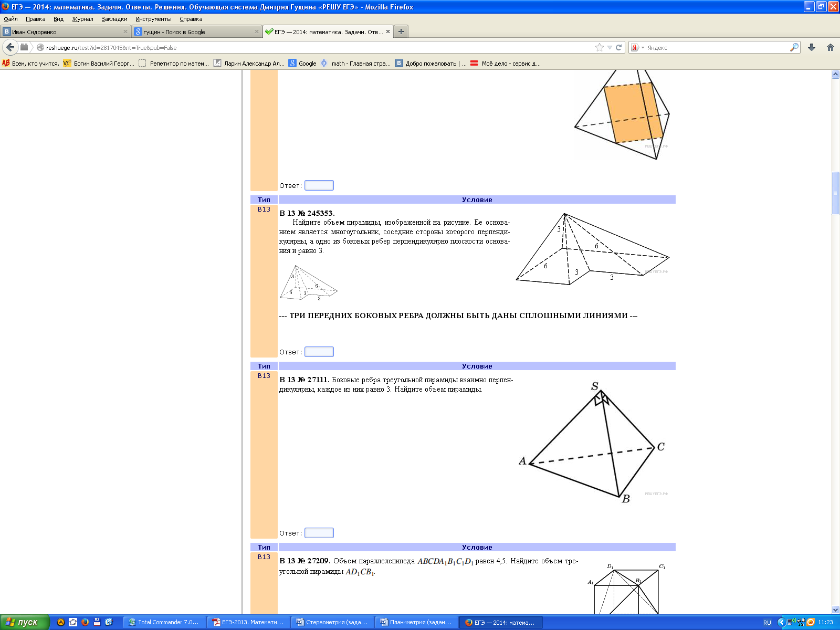
Task: Open the Файл menu
Action: (x=10, y=19)
